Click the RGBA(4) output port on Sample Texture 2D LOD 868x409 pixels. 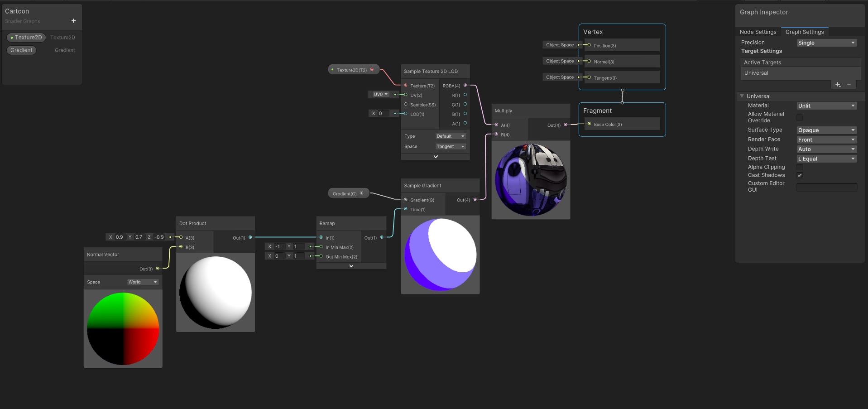click(x=465, y=86)
